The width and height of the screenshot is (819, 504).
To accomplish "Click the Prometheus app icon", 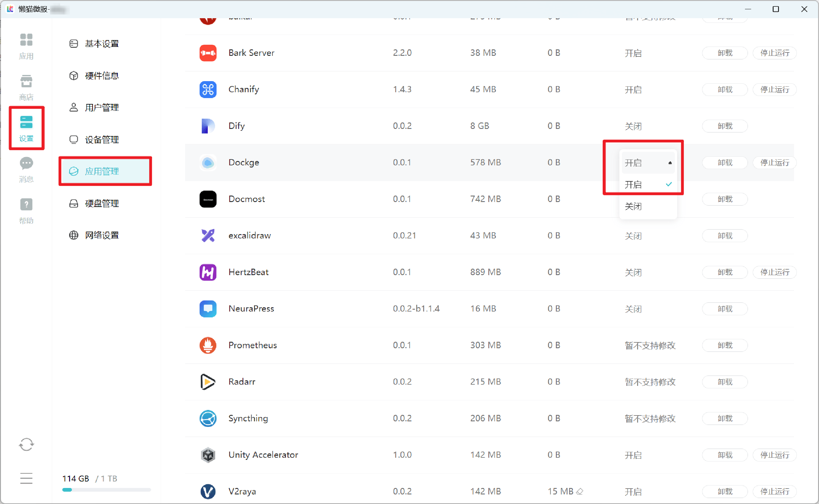I will pos(208,345).
